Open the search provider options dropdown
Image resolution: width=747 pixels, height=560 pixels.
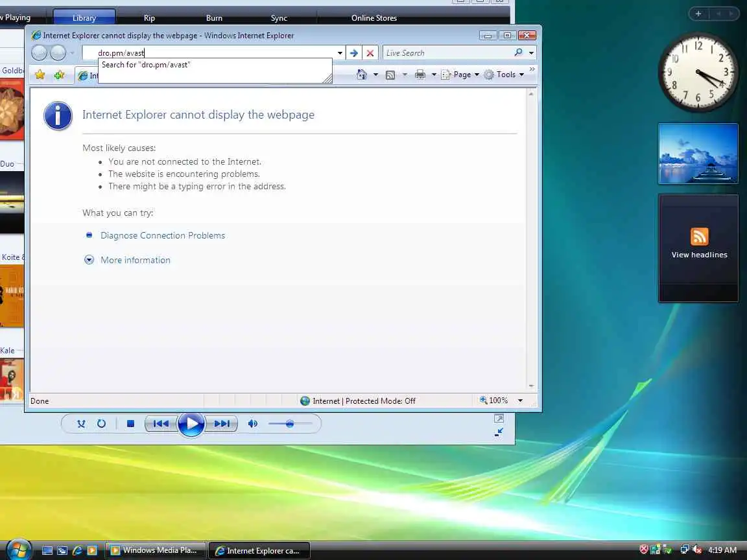(x=531, y=53)
